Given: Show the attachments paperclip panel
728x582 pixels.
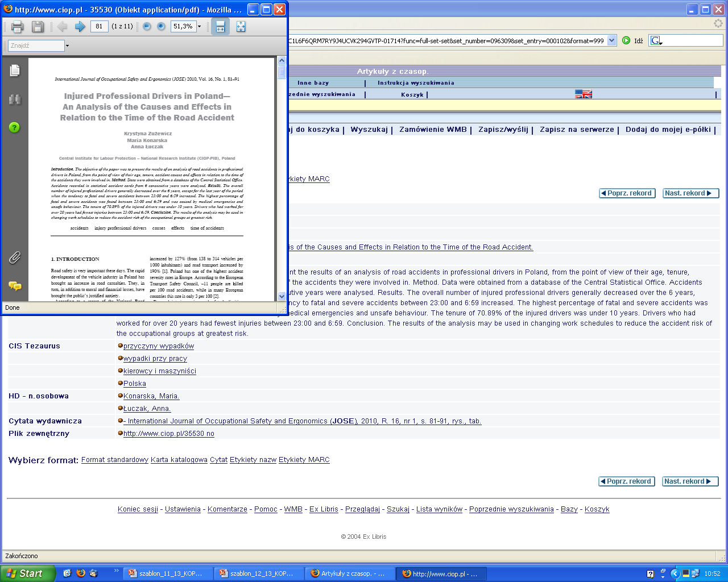Looking at the screenshot, I should pyautogui.click(x=15, y=257).
